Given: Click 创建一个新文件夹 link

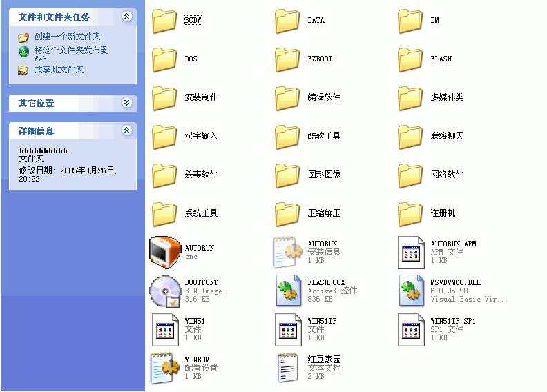Looking at the screenshot, I should (x=67, y=37).
